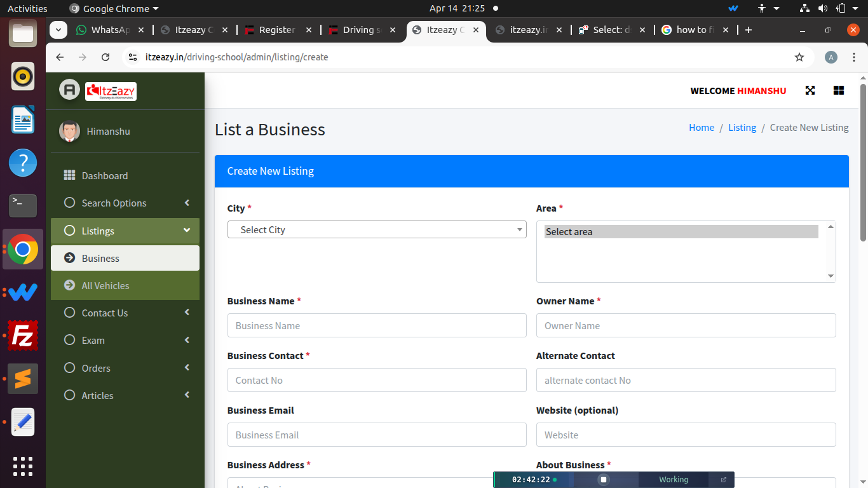Bookmark this page with star icon

(x=799, y=57)
